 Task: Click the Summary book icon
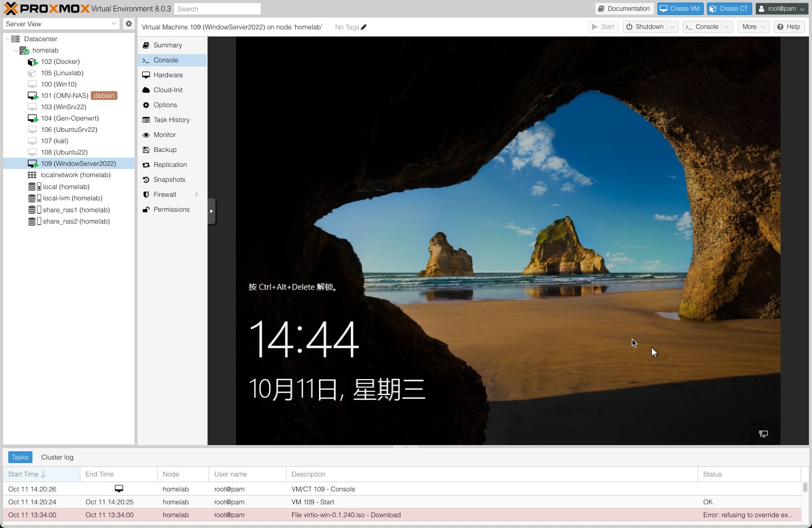pyautogui.click(x=146, y=45)
